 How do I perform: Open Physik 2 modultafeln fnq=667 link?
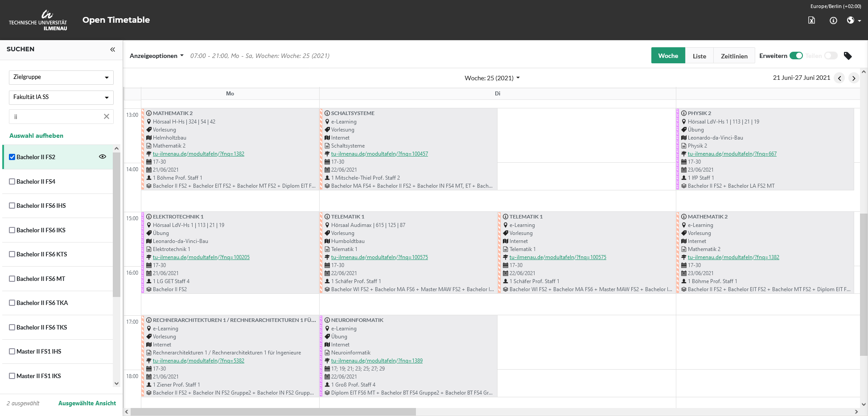click(x=732, y=154)
